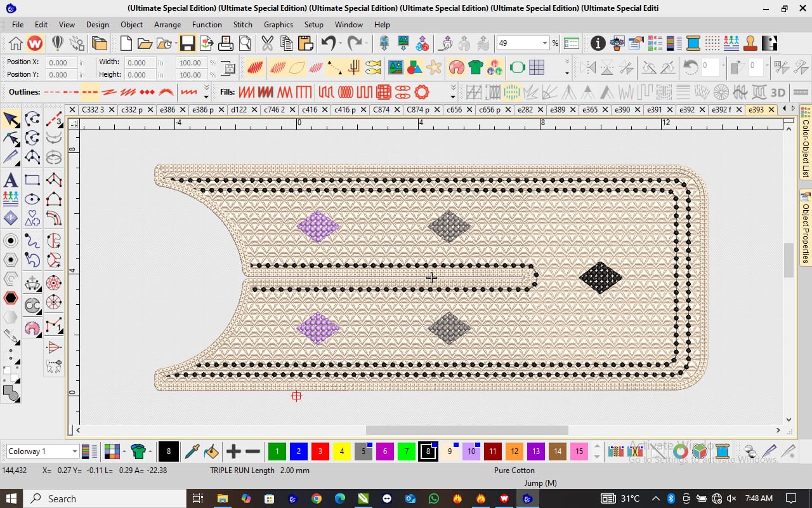Viewport: 812px width, 508px height.
Task: Expand the view toolbar overflow chevron
Action: 567,67
